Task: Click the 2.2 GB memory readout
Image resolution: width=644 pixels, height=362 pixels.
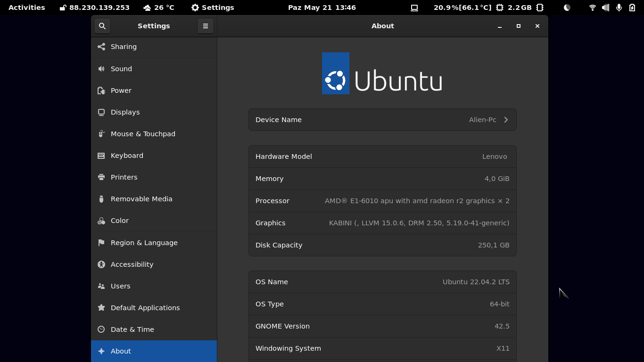Action: (520, 8)
